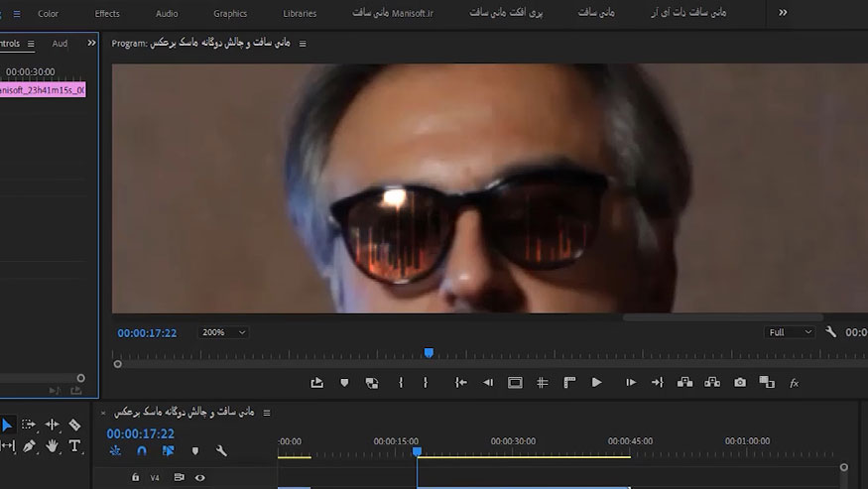Image resolution: width=868 pixels, height=489 pixels.
Task: Select the pink Manisoft clip in Effect Controls
Action: click(43, 89)
